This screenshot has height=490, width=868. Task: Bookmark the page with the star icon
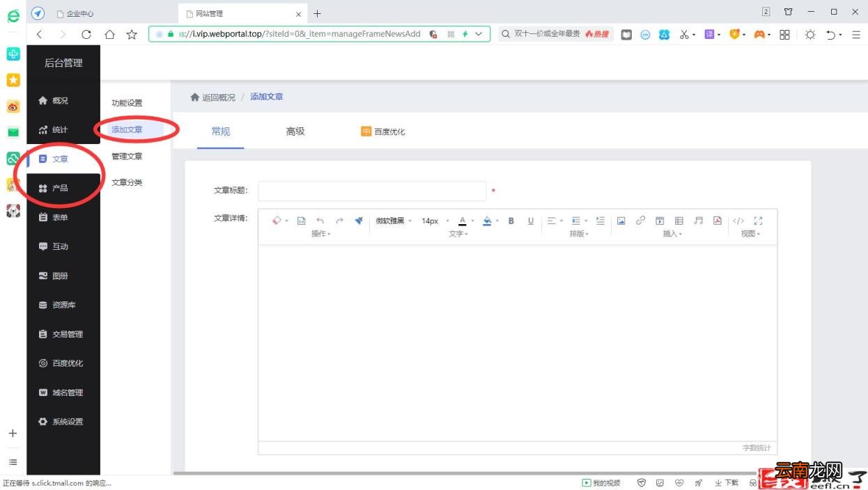pyautogui.click(x=132, y=34)
